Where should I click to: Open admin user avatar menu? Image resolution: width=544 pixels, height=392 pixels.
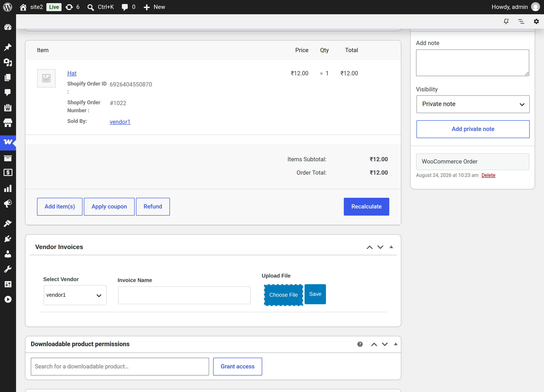(535, 7)
